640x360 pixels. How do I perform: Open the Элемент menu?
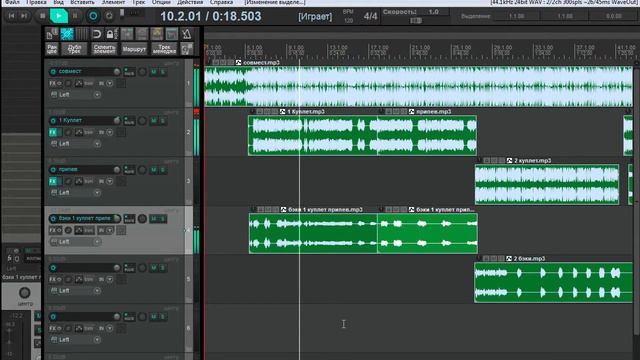[x=113, y=2]
